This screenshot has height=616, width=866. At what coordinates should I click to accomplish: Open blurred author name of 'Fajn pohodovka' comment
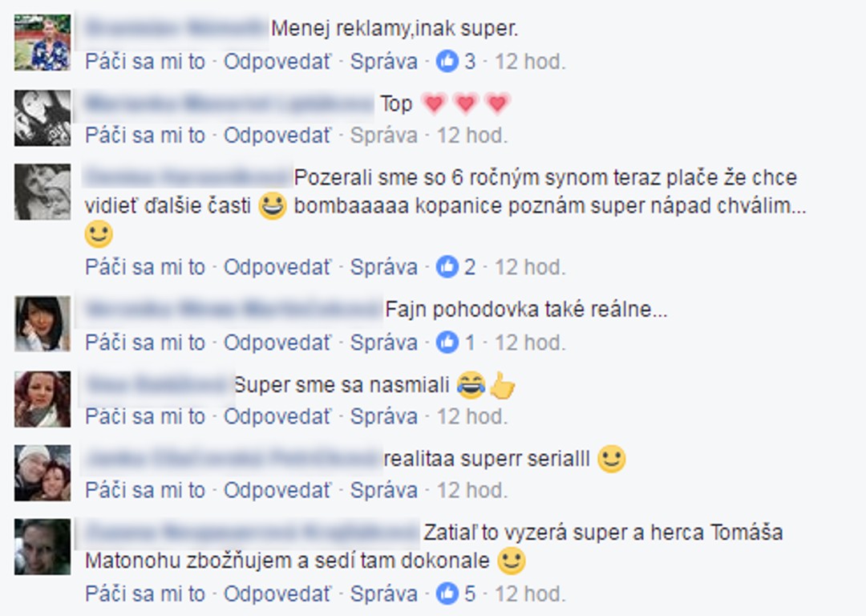(x=233, y=309)
